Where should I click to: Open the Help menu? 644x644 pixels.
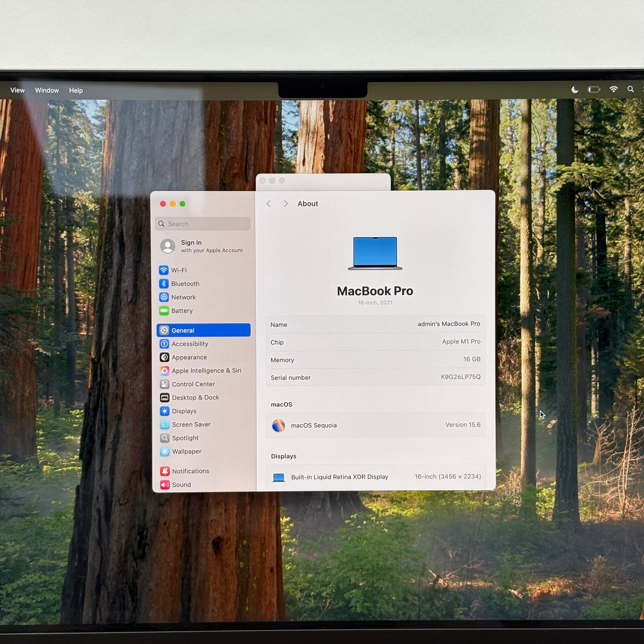pyautogui.click(x=76, y=90)
